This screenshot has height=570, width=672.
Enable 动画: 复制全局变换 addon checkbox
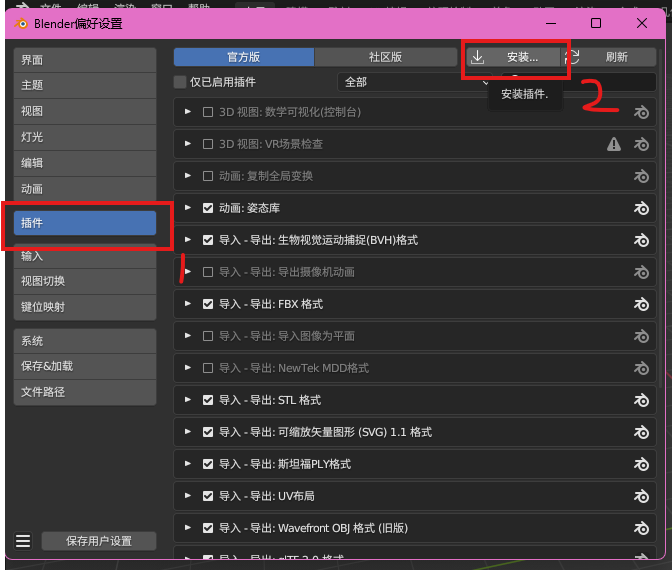208,176
